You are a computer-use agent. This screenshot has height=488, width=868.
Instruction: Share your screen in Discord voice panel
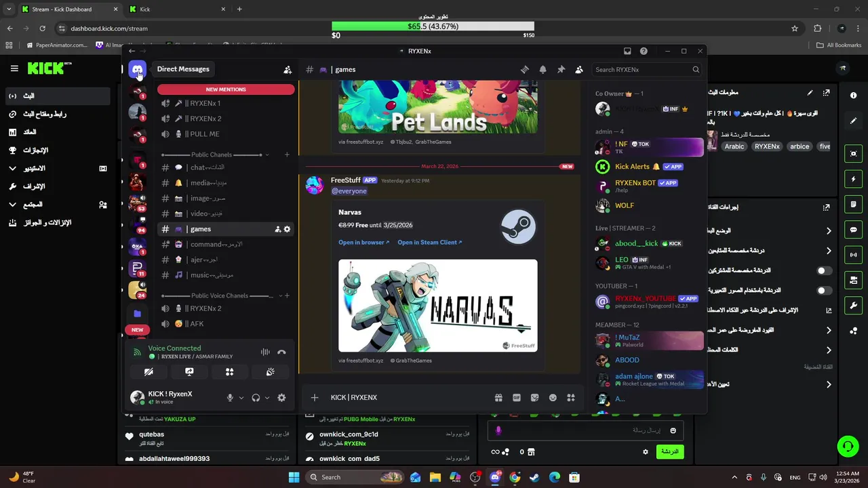[189, 371]
